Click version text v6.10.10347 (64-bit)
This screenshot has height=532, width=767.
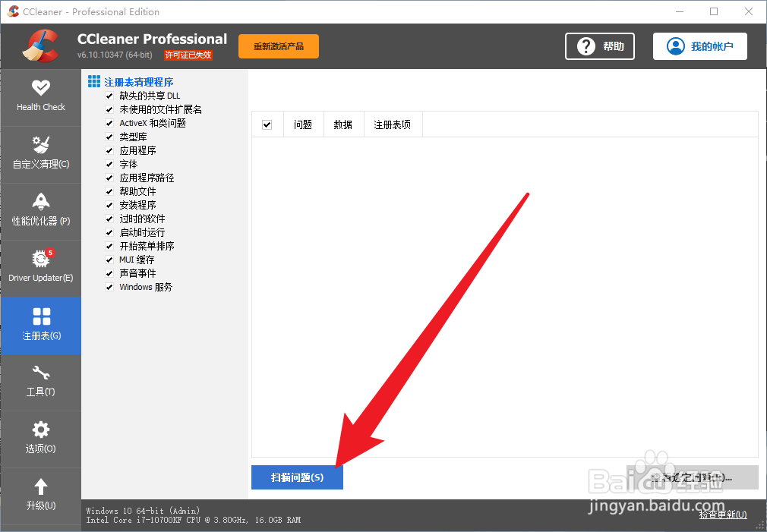coord(115,55)
